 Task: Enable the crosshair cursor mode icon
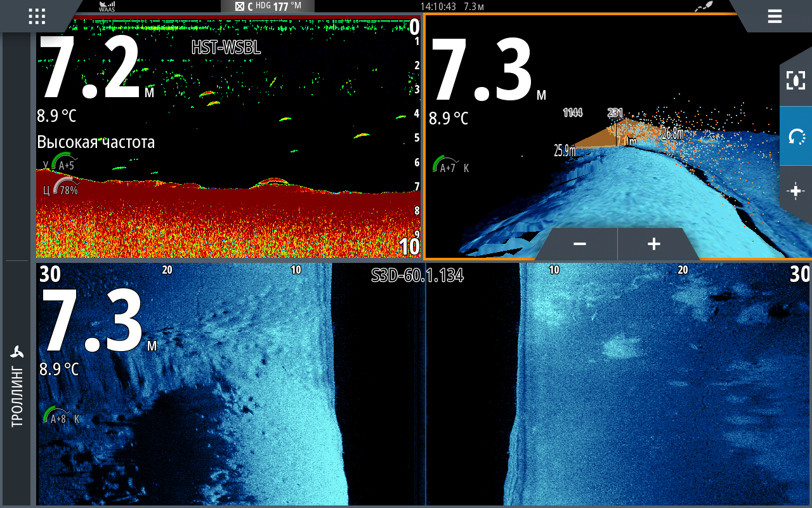click(x=796, y=192)
